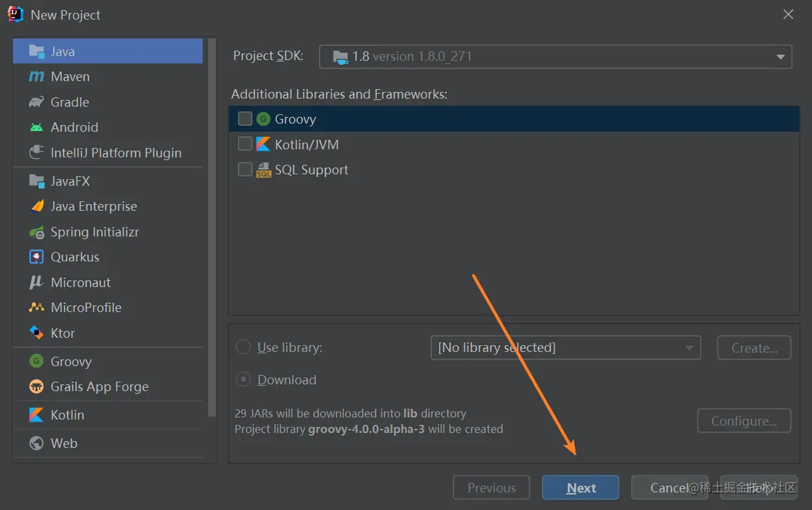Click the Cancel button

(669, 488)
